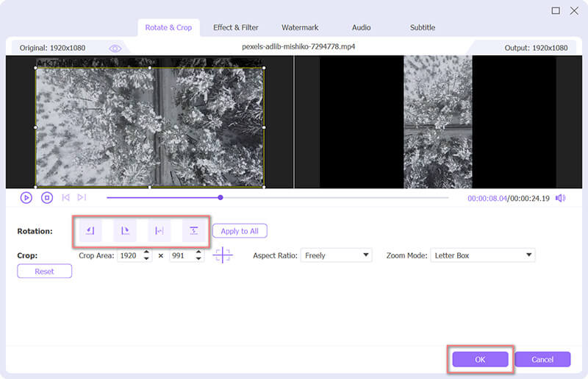Expand the Zoom Mode dropdown

click(483, 255)
